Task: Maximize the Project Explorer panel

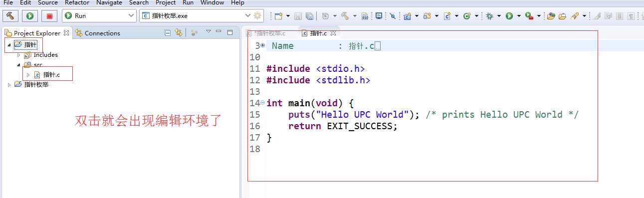Action: point(230,32)
